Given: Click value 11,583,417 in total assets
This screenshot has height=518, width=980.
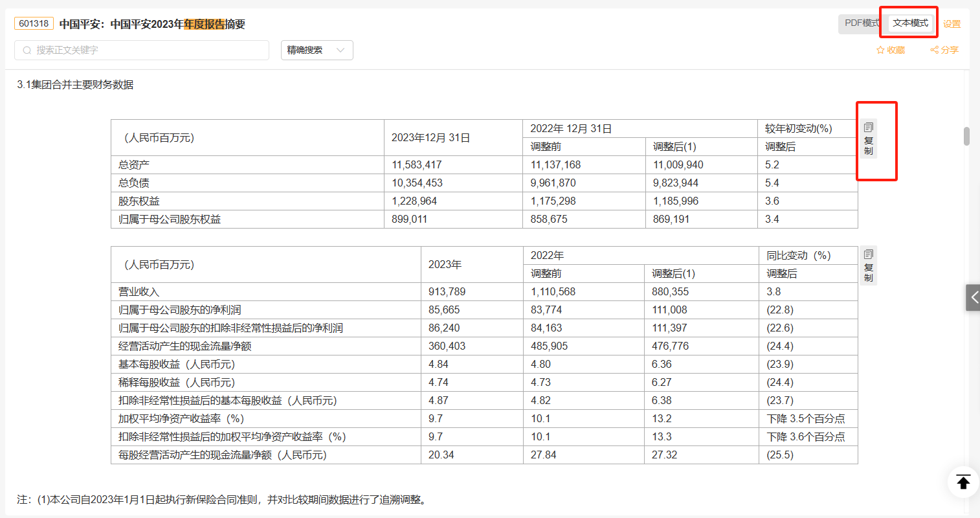Looking at the screenshot, I should click(417, 164).
